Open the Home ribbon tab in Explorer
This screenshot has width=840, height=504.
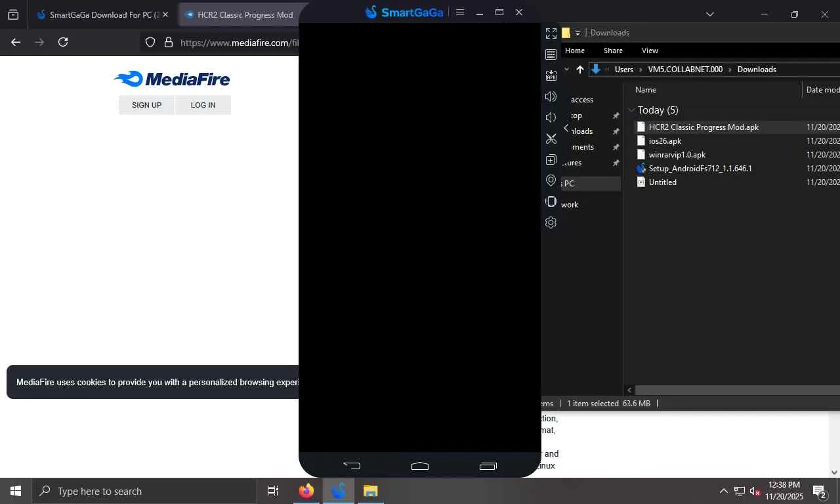(x=575, y=51)
